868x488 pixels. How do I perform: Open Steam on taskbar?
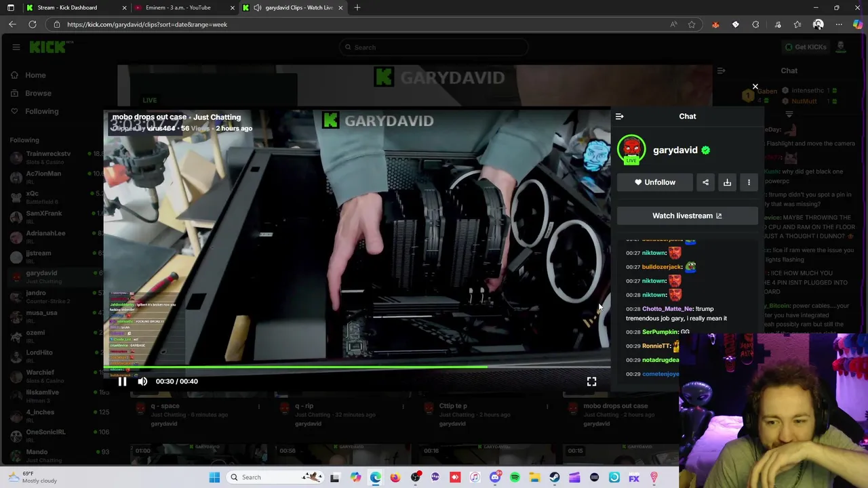click(555, 477)
